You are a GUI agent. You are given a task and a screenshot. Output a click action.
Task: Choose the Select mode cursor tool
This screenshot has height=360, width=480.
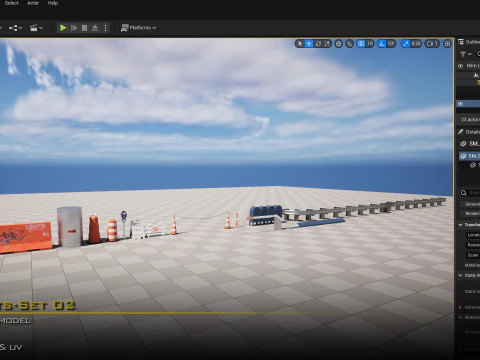300,44
